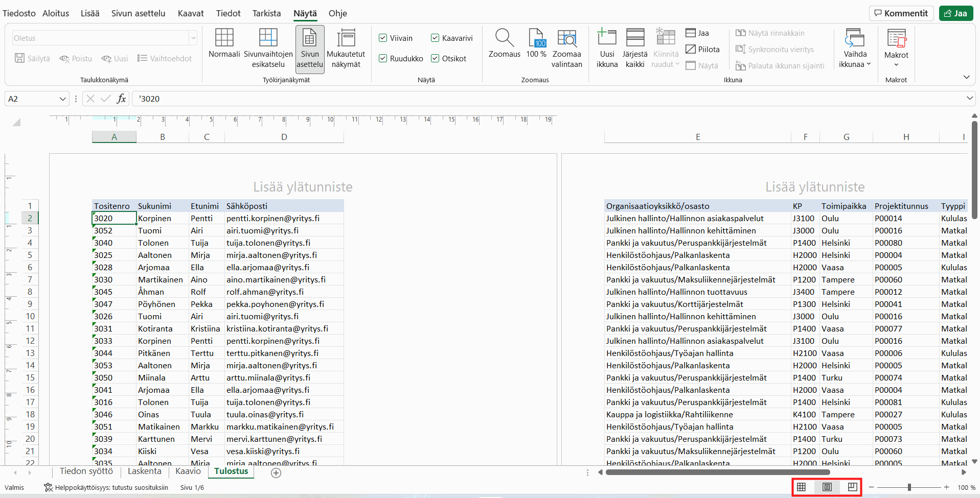Screen dimensions: 980x498
Task: Set zoom to 100 %
Action: (x=536, y=44)
